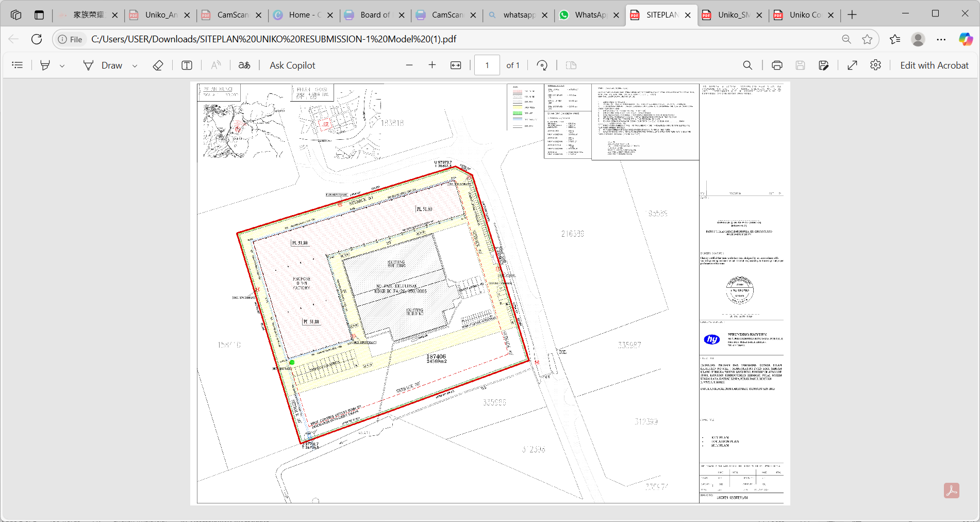The width and height of the screenshot is (980, 522).
Task: Toggle the Add text tool
Action: [187, 65]
